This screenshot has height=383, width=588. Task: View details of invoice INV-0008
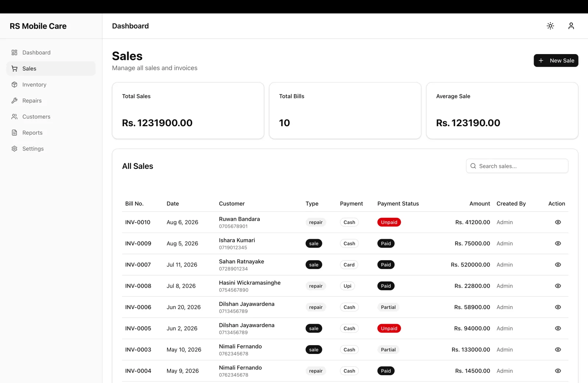[557, 286]
